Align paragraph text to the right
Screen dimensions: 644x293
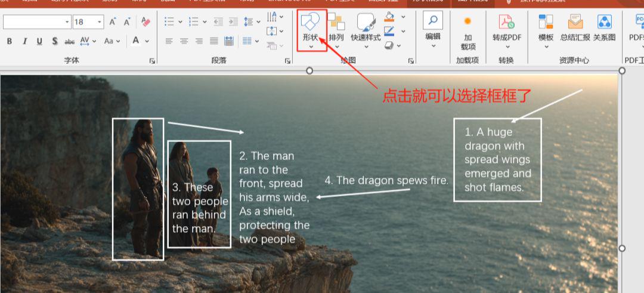click(199, 41)
